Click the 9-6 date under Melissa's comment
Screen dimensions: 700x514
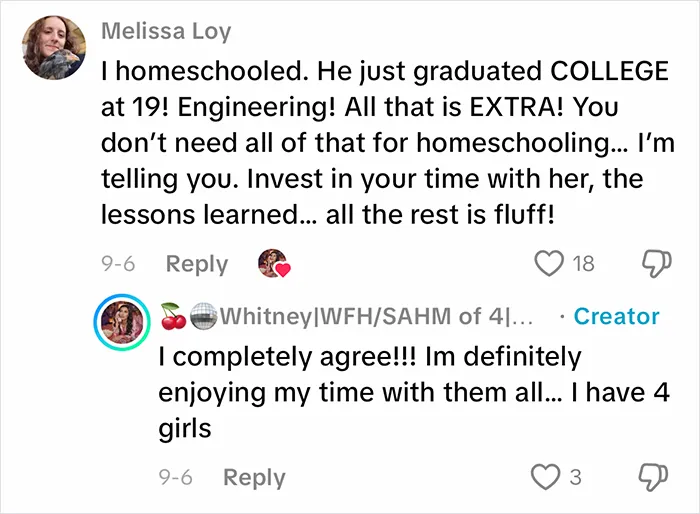click(x=118, y=264)
